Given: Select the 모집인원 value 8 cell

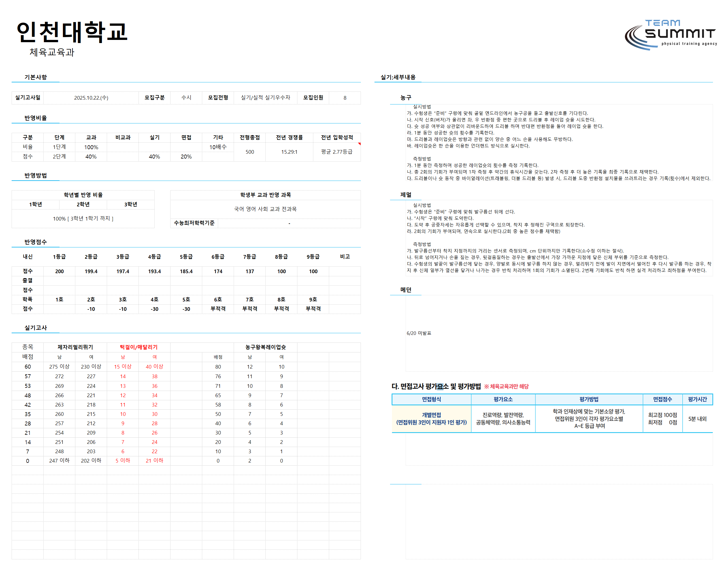Looking at the screenshot, I should point(345,98).
